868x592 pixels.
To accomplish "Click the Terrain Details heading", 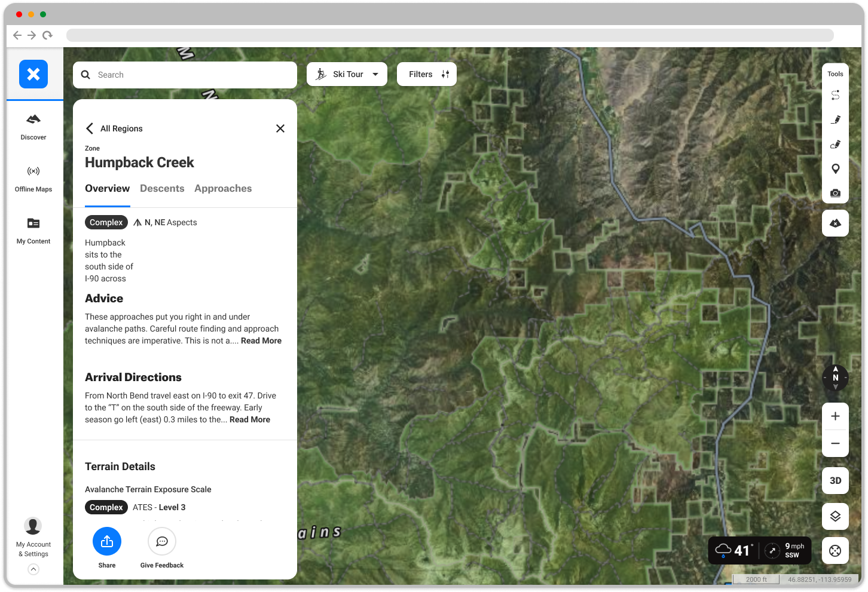I will click(x=120, y=467).
